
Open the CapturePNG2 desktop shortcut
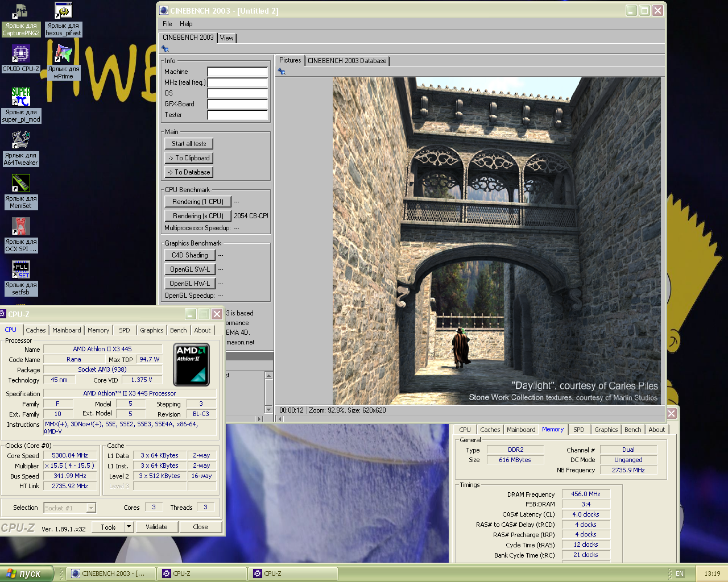point(21,20)
